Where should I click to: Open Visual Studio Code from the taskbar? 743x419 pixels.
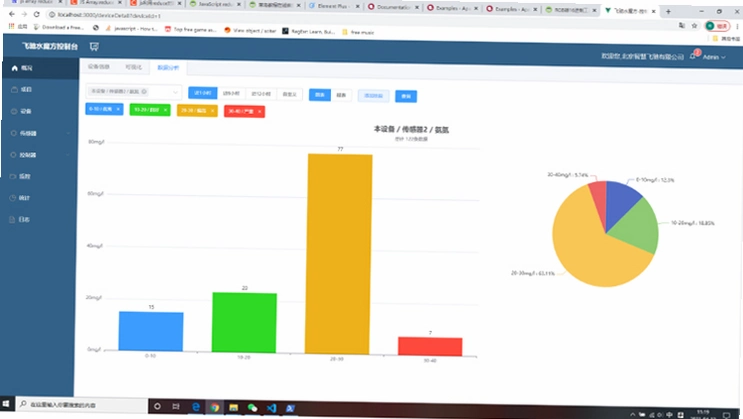coord(271,408)
